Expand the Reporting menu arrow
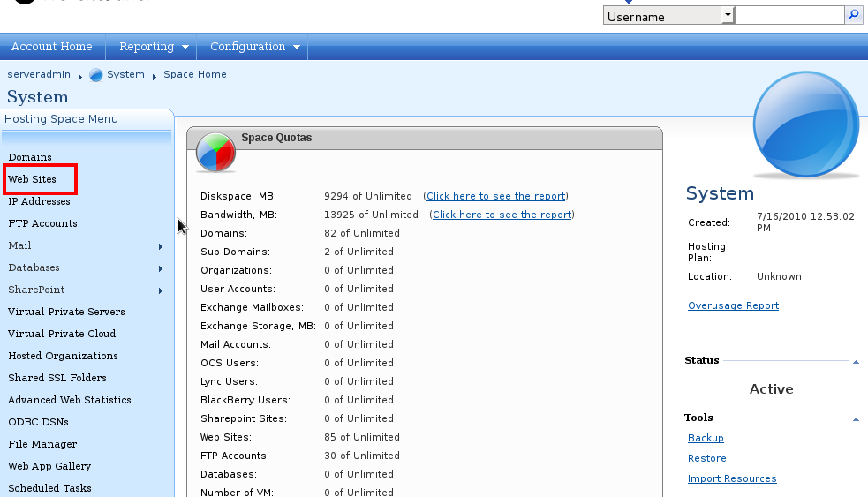The image size is (868, 497). coord(185,47)
